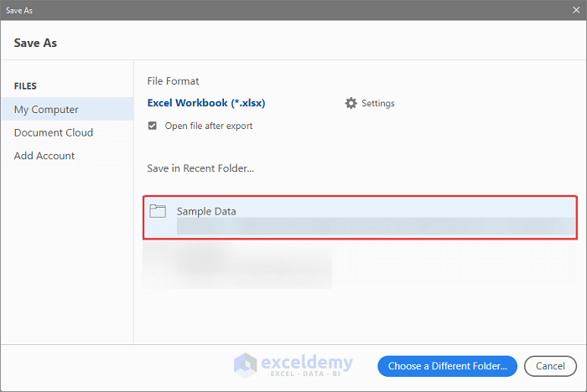The height and width of the screenshot is (392, 587).
Task: Click the File Format label
Action: click(174, 81)
